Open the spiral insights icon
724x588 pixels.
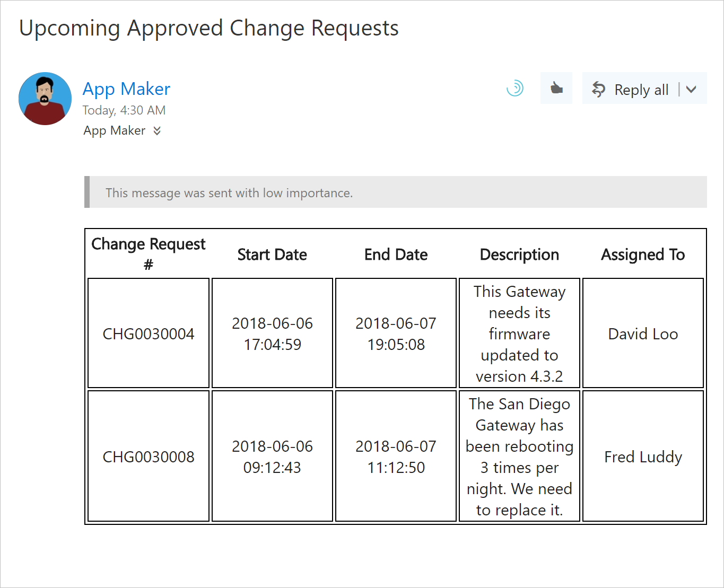(x=514, y=88)
